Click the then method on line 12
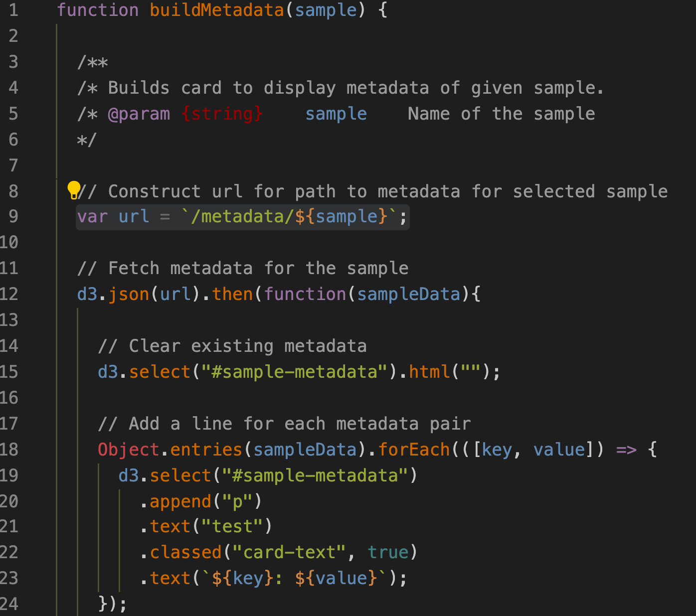This screenshot has width=696, height=616. [x=232, y=294]
